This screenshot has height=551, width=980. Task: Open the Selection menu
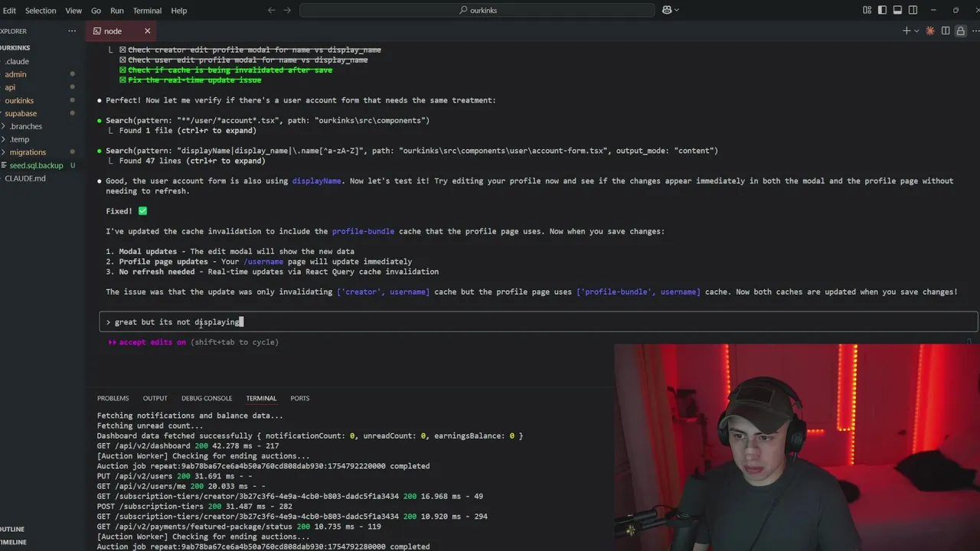(x=41, y=11)
